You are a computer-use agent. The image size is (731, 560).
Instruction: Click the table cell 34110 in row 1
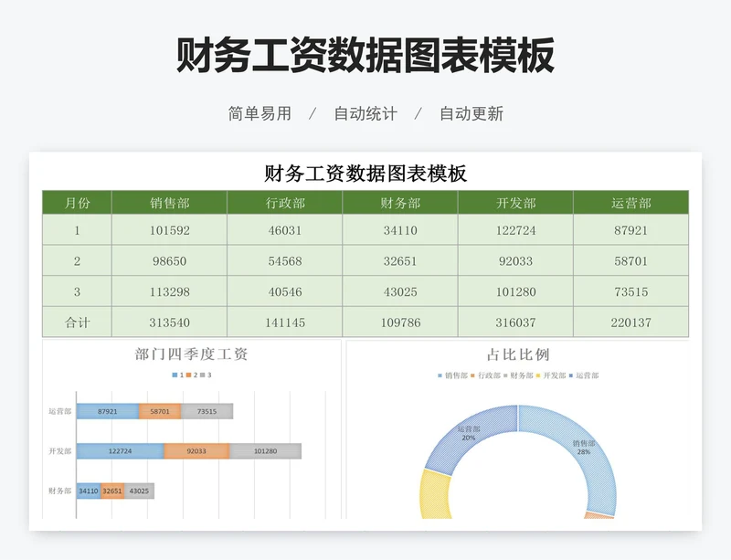400,230
